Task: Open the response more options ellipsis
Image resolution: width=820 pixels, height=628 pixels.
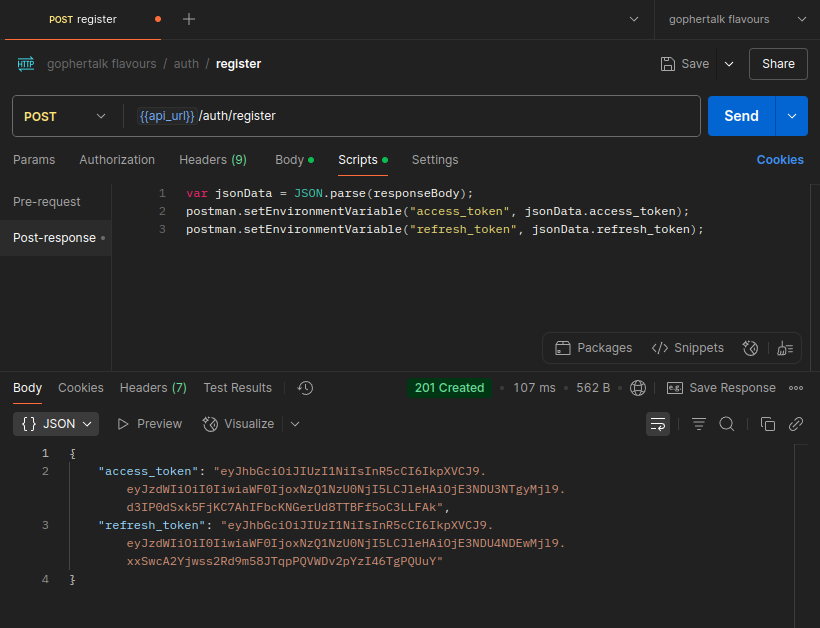Action: 796,388
